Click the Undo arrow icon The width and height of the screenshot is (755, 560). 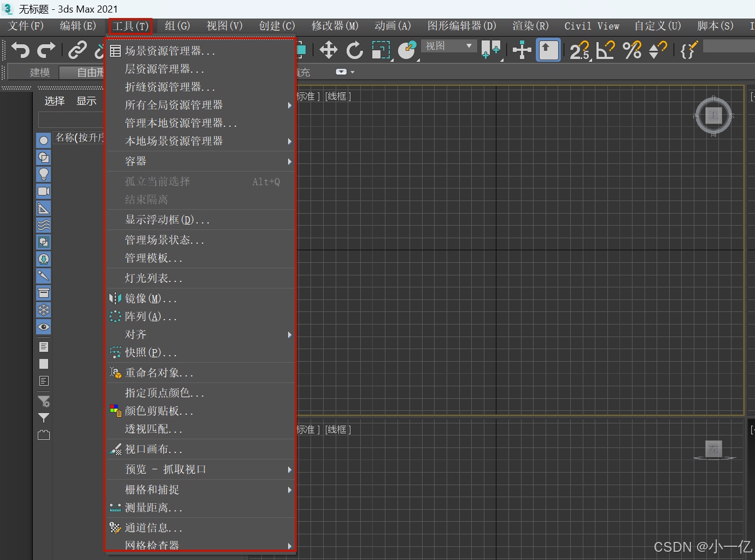pyautogui.click(x=20, y=50)
